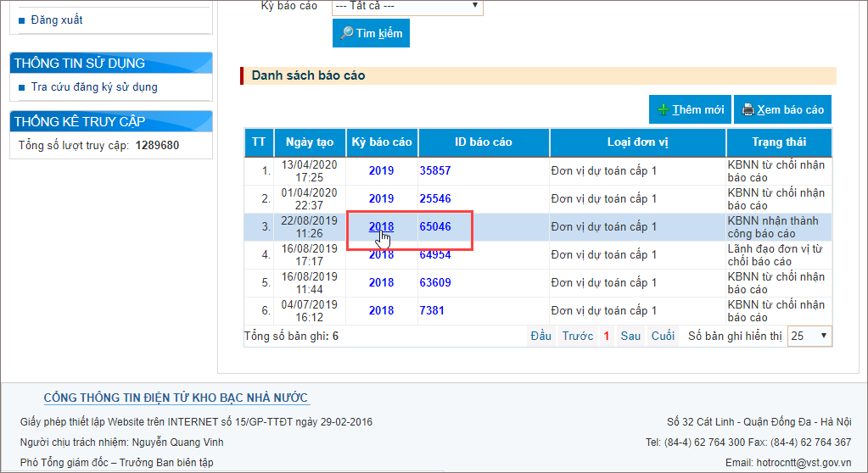Click the ID báo cáo column header

coord(484,142)
